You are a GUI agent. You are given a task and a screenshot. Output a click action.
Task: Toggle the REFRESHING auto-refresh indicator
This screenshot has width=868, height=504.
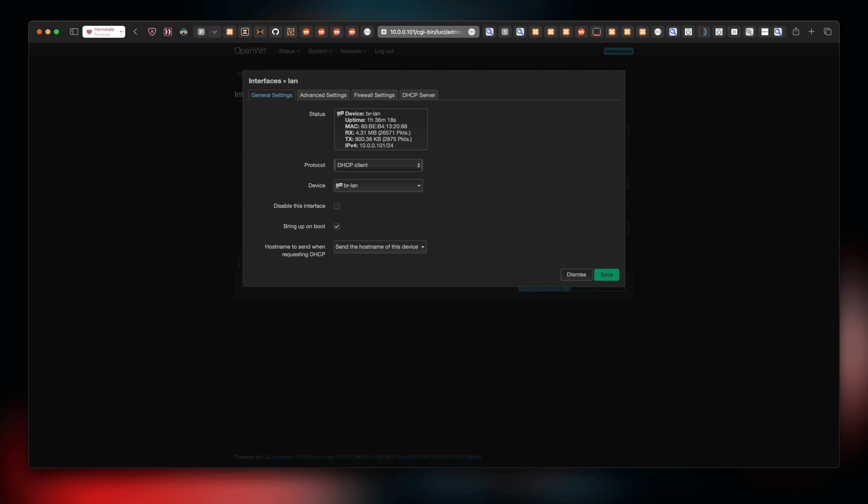[619, 51]
